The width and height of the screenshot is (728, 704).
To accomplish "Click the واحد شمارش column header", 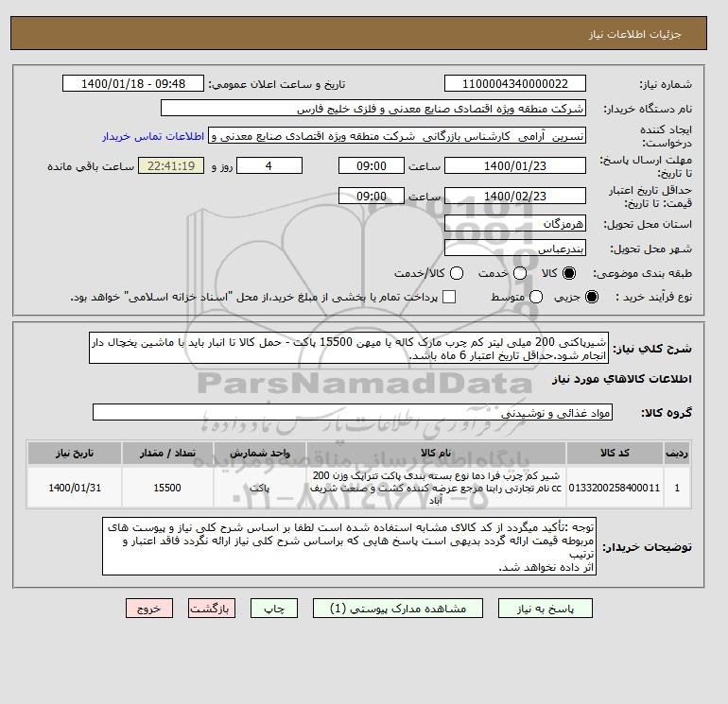I will [260, 453].
